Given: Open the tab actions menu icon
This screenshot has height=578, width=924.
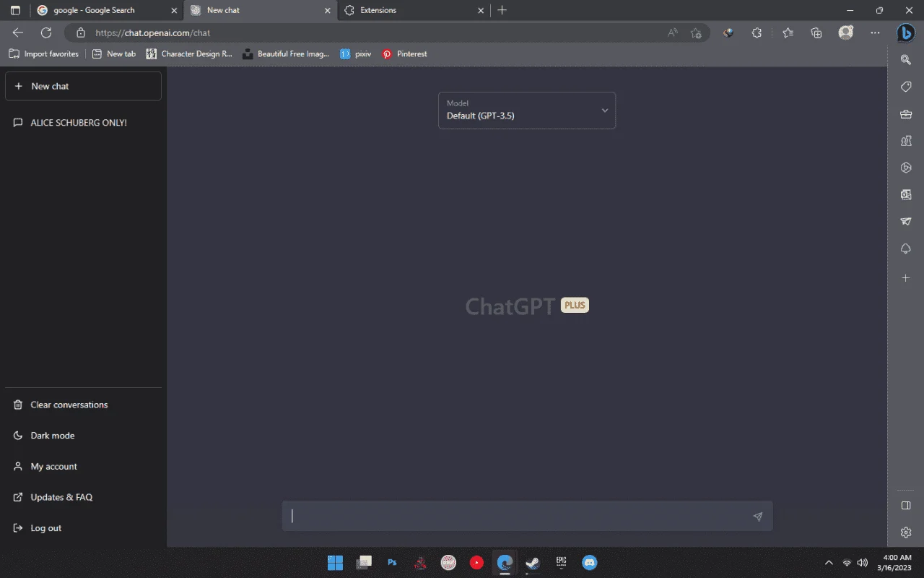Looking at the screenshot, I should tap(15, 10).
